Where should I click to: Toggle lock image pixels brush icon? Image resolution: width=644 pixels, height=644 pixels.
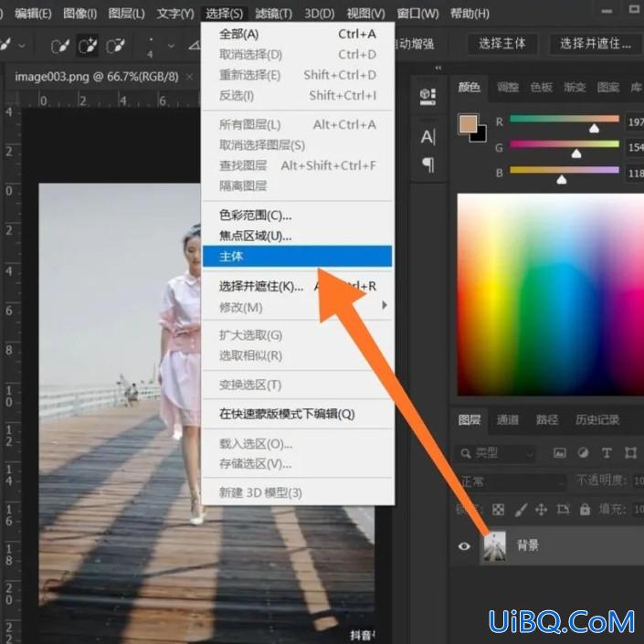521,510
